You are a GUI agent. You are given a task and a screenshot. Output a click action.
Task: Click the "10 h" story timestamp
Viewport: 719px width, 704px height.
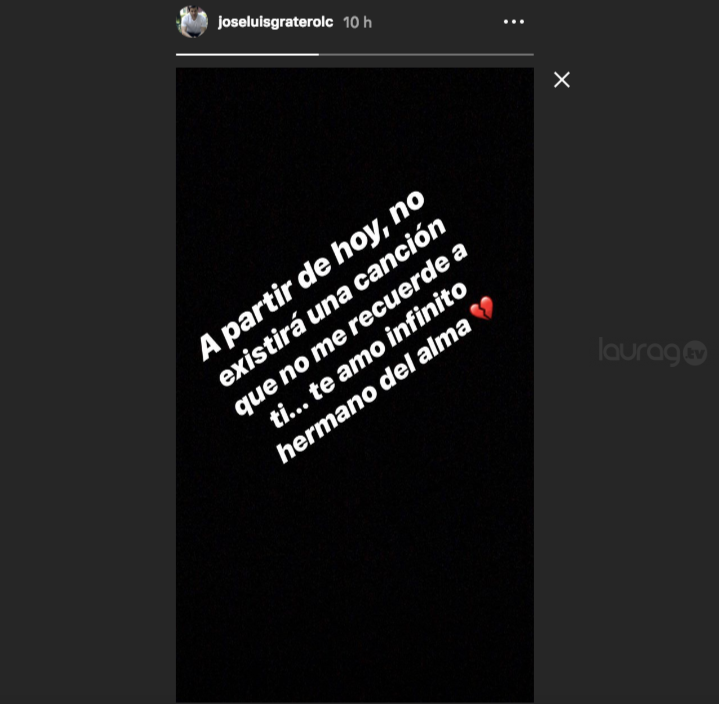pos(357,22)
